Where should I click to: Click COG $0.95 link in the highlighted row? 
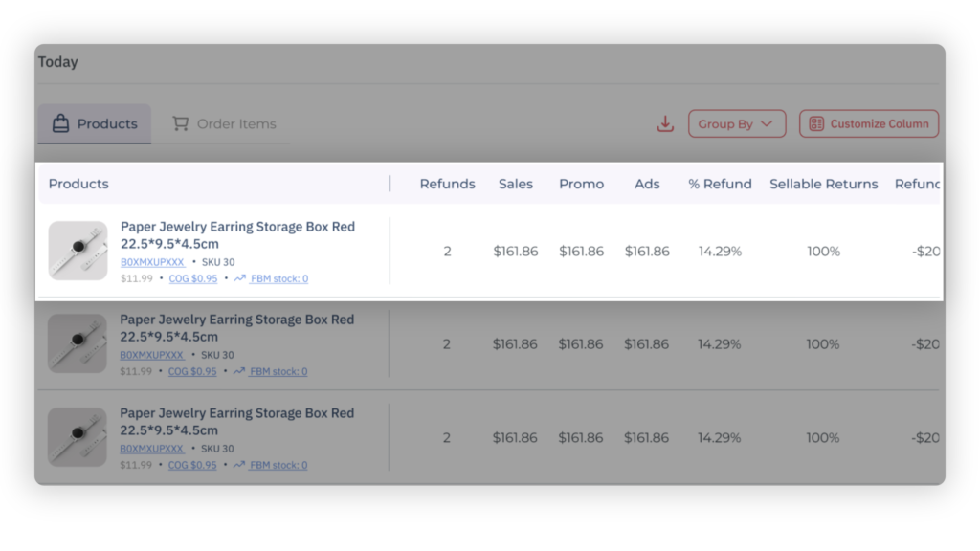pos(192,279)
